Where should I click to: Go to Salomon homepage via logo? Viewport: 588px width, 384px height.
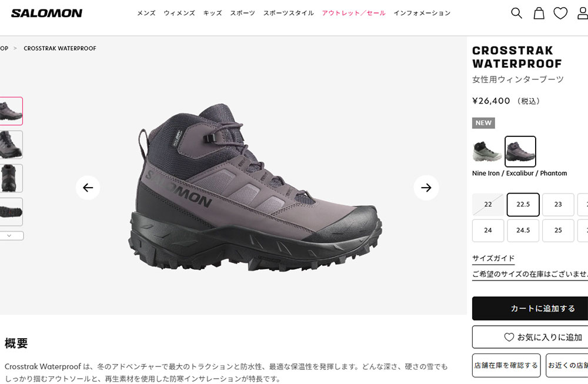pyautogui.click(x=46, y=13)
